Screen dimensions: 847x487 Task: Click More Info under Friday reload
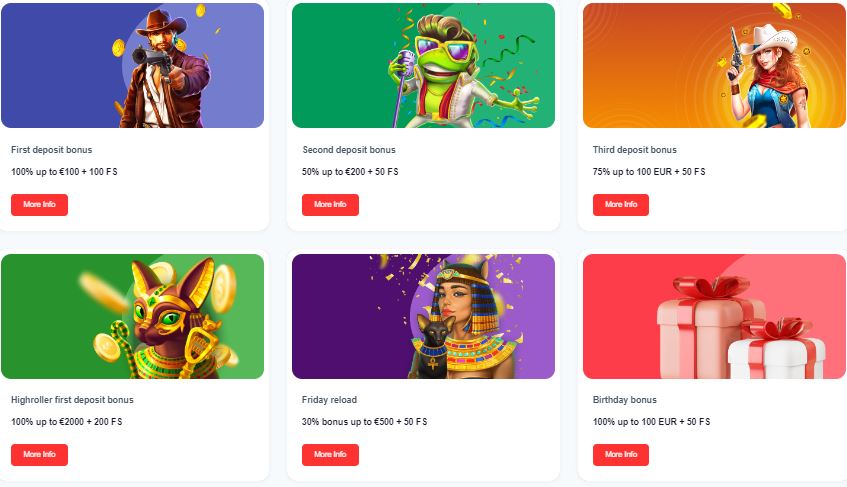[330, 455]
